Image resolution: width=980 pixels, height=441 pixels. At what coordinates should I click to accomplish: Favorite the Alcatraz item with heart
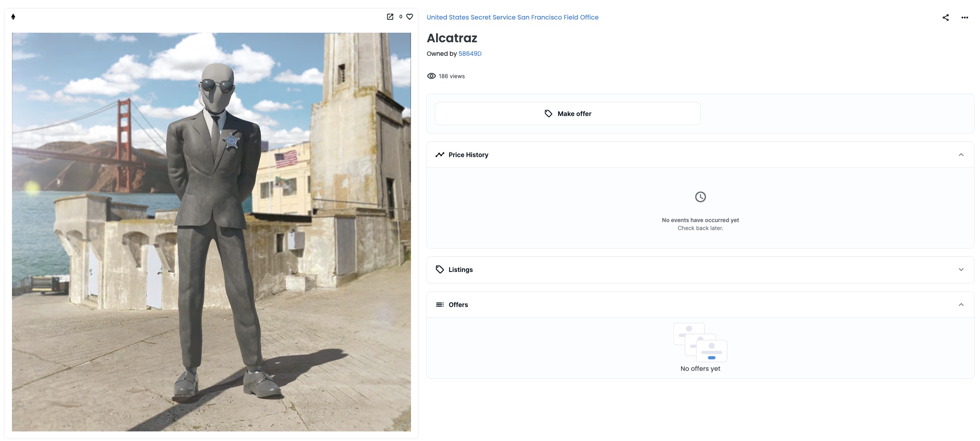click(x=409, y=17)
